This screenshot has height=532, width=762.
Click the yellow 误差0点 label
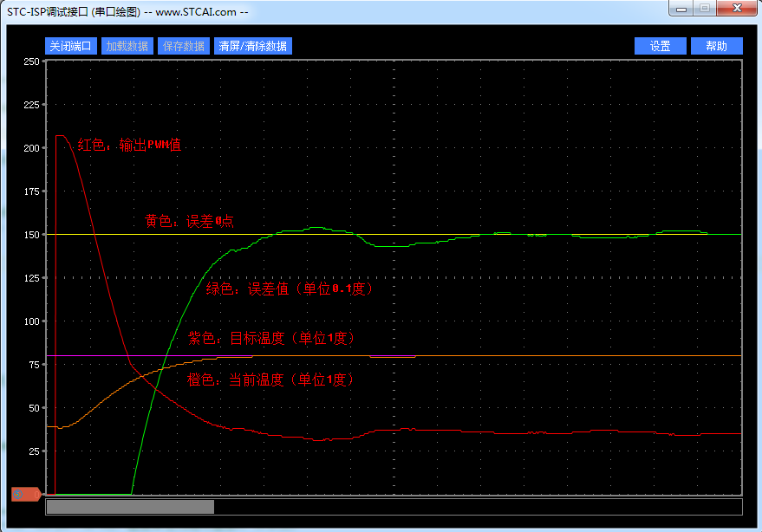189,222
